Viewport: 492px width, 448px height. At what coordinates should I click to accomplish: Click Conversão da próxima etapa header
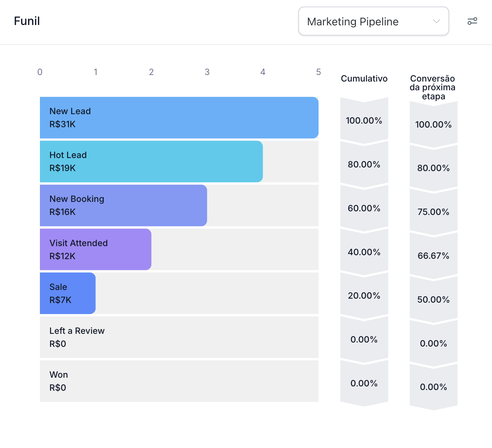[x=432, y=87]
